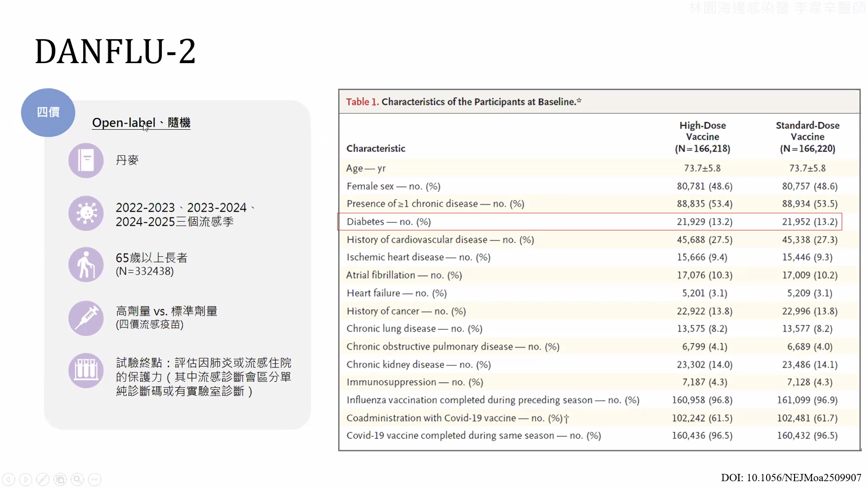Click the Heart failure row label

tap(396, 293)
